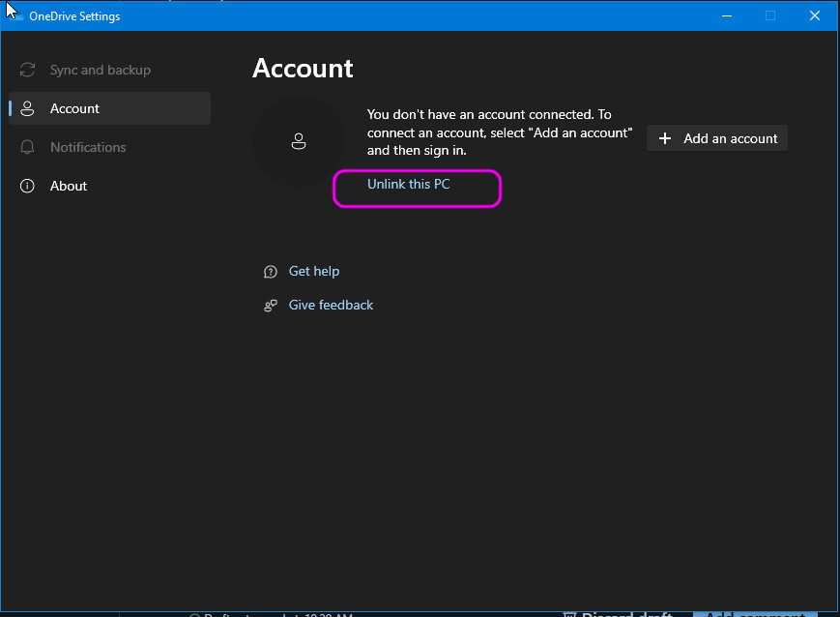Open the Sync and backup section
This screenshot has width=840, height=617.
(109, 70)
